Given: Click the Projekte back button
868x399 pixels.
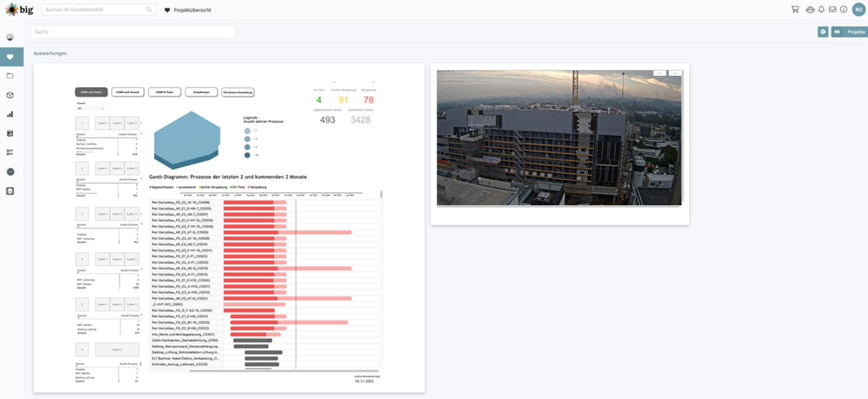Looking at the screenshot, I should tap(850, 32).
